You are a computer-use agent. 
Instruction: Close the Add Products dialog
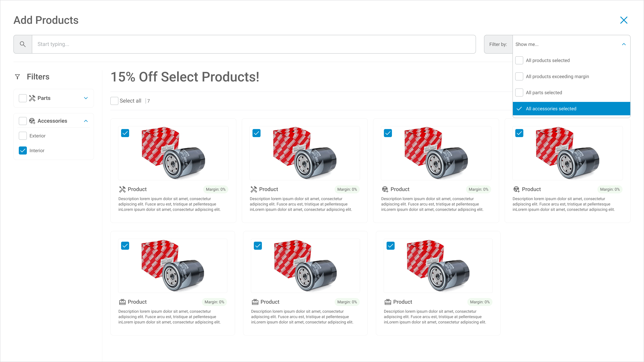pyautogui.click(x=624, y=20)
